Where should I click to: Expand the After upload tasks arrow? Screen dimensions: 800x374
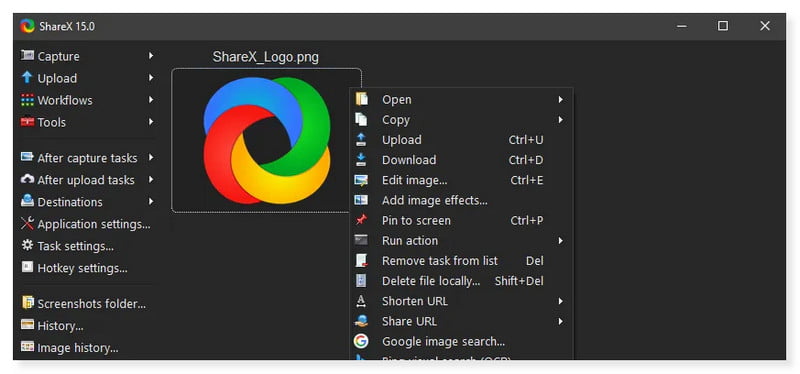pos(151,179)
